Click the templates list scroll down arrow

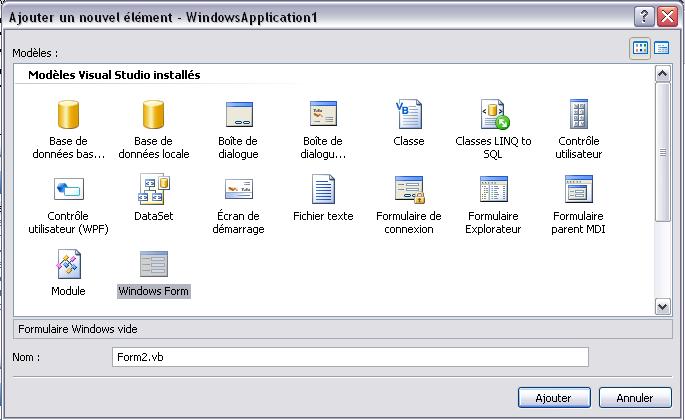click(662, 306)
